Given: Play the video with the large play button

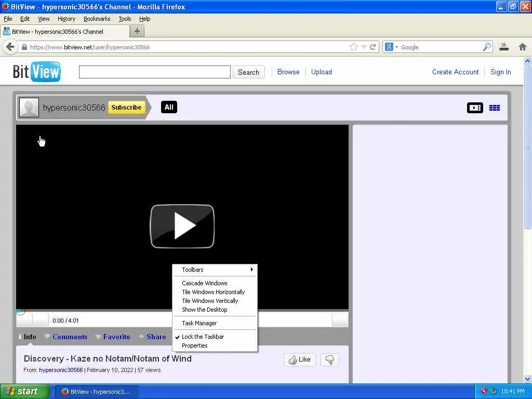Looking at the screenshot, I should [x=182, y=226].
